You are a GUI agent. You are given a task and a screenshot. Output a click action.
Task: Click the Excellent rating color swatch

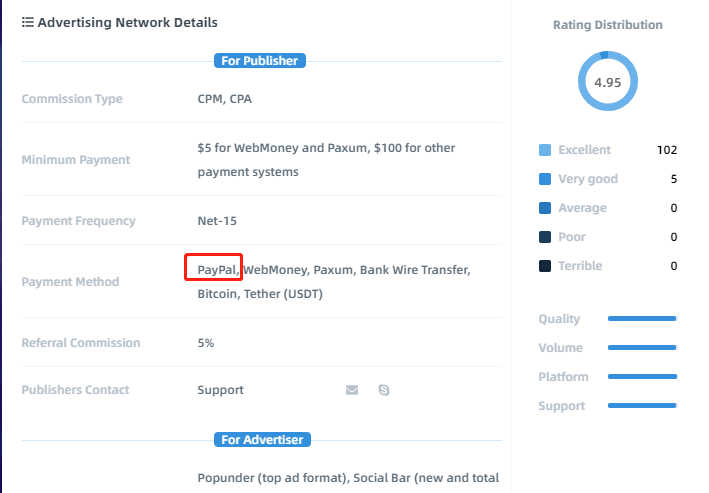pyautogui.click(x=545, y=150)
